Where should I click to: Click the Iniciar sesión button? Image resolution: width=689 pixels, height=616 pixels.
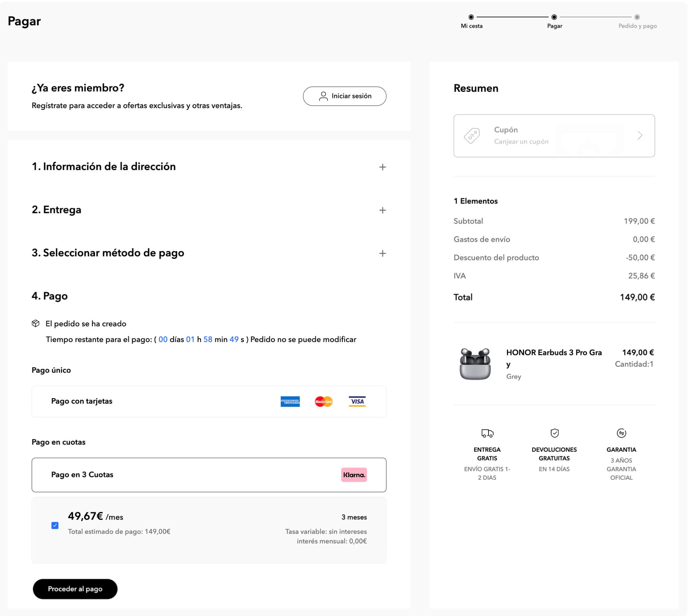(344, 96)
